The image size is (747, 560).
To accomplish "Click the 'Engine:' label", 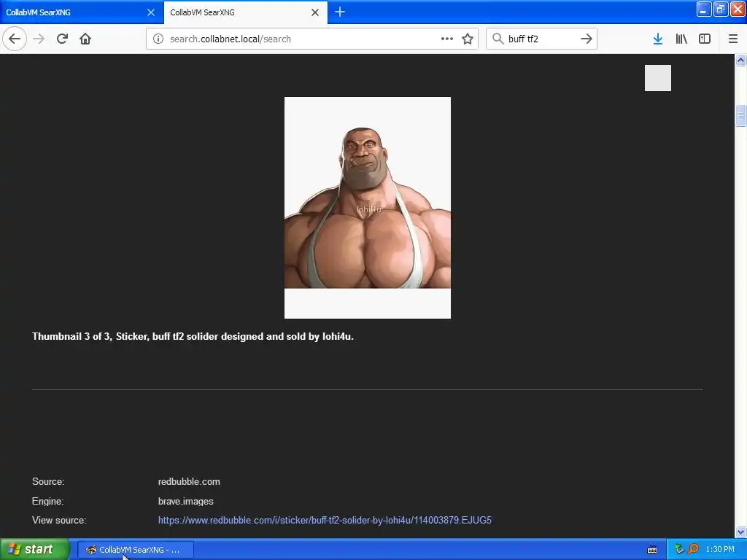I will coord(47,501).
